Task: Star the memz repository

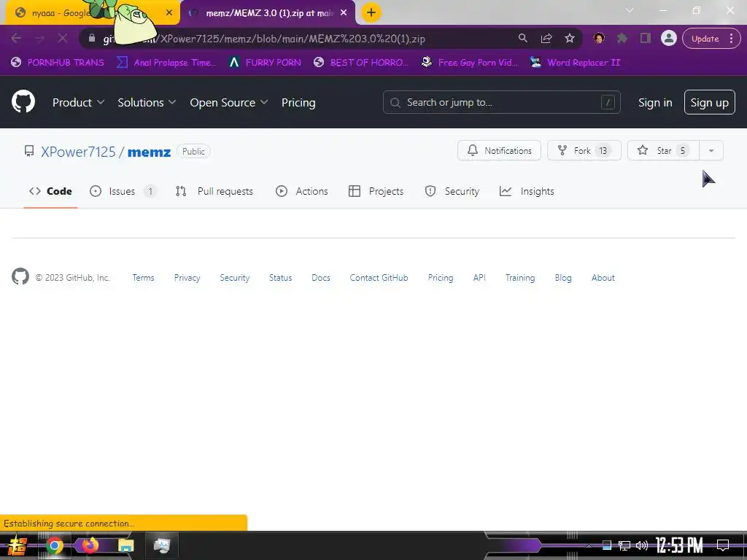Action: pos(663,150)
